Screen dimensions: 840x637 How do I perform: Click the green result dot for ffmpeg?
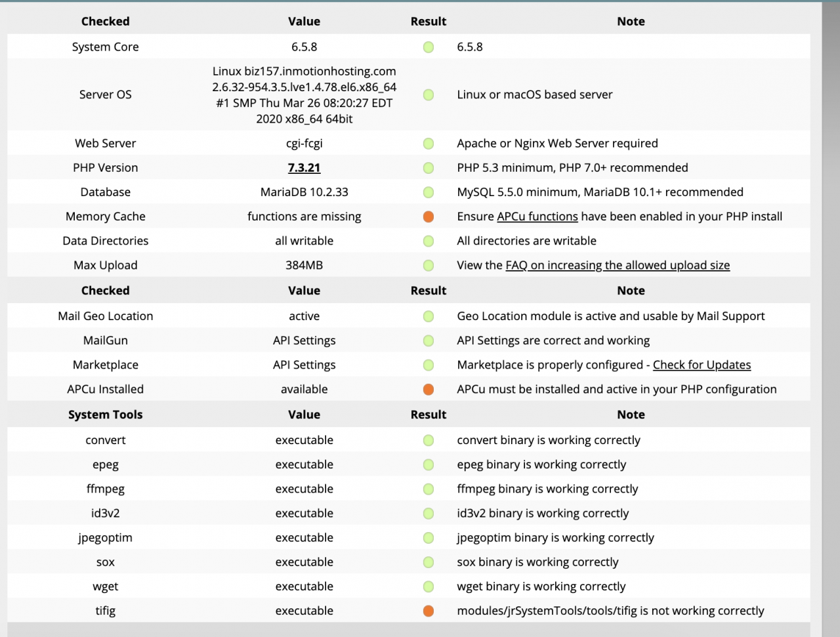click(429, 489)
